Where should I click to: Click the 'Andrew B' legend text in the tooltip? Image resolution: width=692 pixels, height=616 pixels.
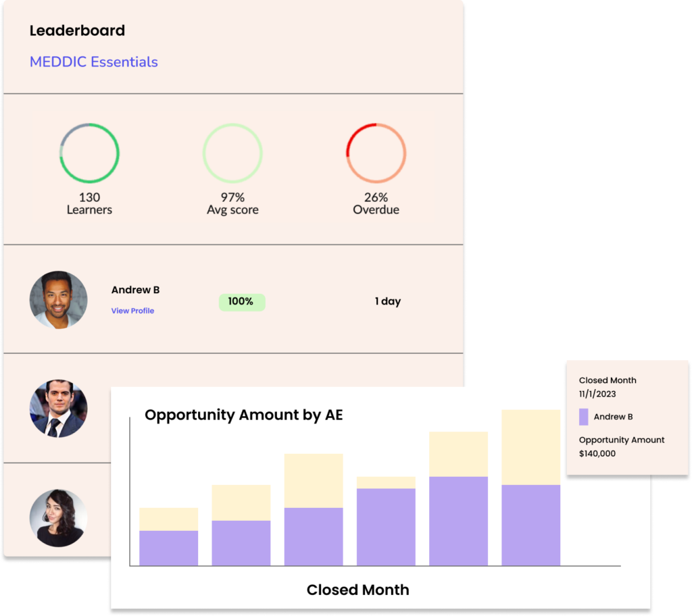click(613, 417)
